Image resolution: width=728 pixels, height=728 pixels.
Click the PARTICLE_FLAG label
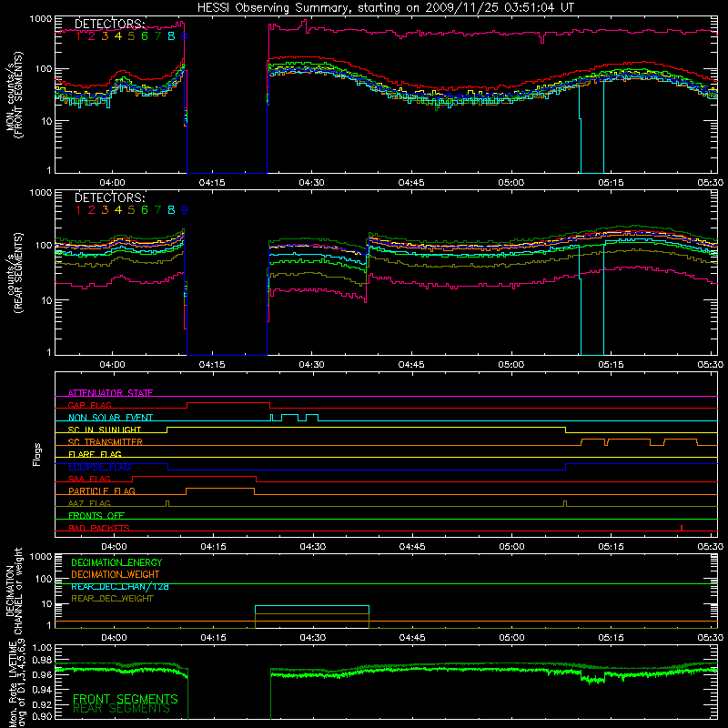(x=102, y=490)
